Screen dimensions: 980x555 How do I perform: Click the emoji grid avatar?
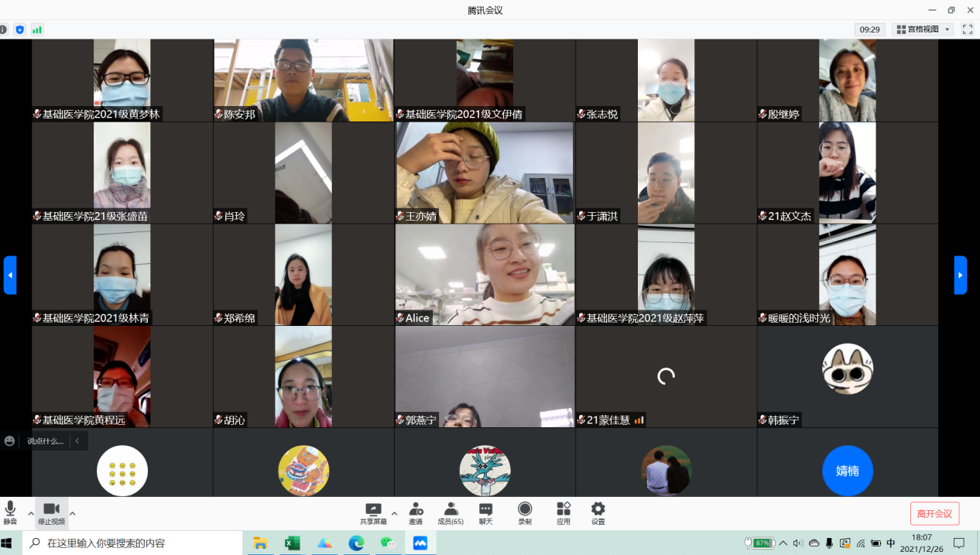point(122,471)
